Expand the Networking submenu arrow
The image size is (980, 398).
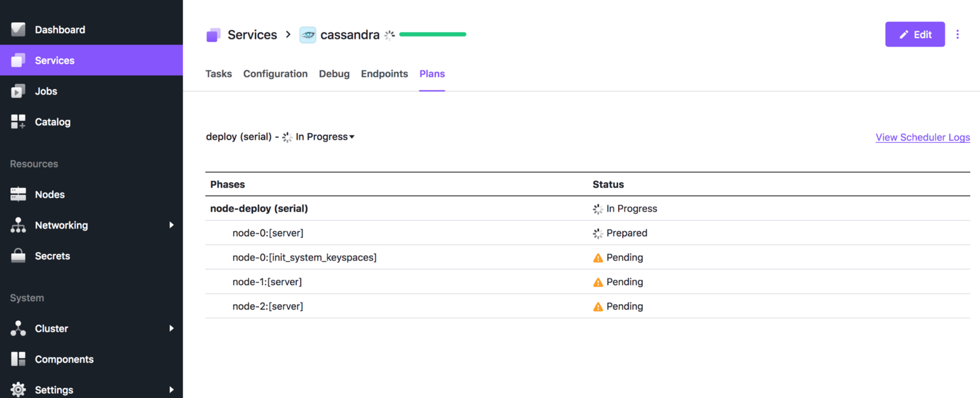pos(171,225)
